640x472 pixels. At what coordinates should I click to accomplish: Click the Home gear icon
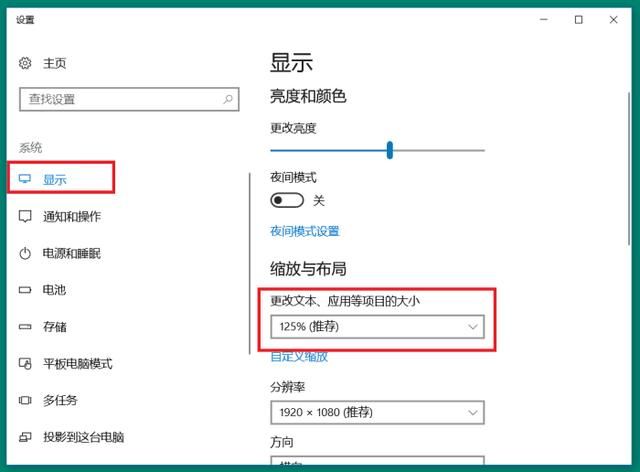[25, 63]
